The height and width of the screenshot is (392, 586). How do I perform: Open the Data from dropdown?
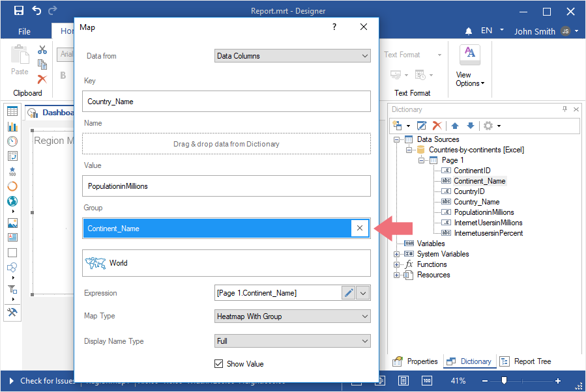click(292, 56)
